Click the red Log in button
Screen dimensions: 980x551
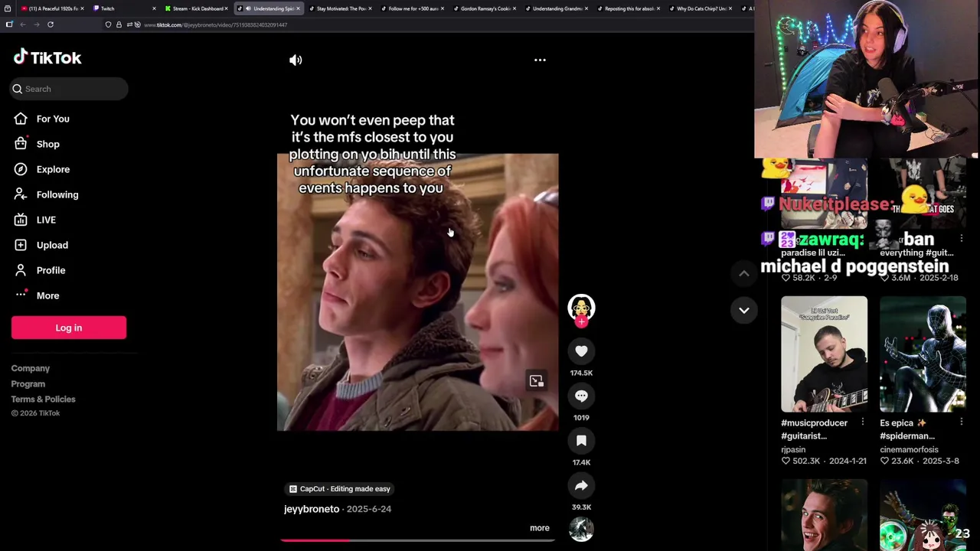(69, 328)
